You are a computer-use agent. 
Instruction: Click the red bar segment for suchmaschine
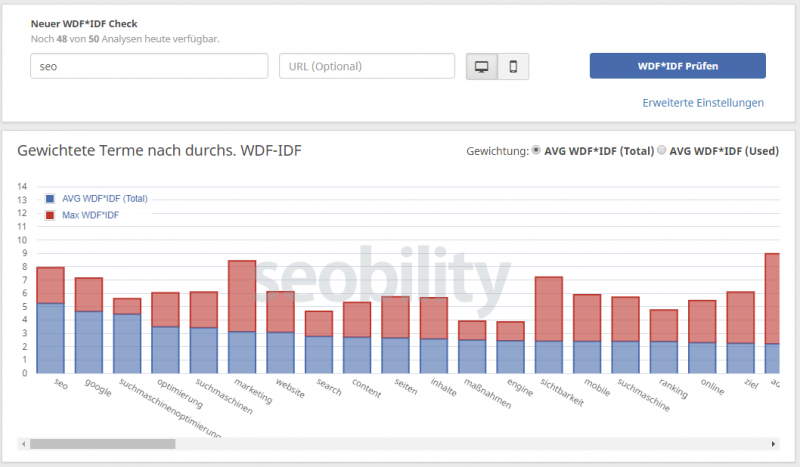pos(626,319)
